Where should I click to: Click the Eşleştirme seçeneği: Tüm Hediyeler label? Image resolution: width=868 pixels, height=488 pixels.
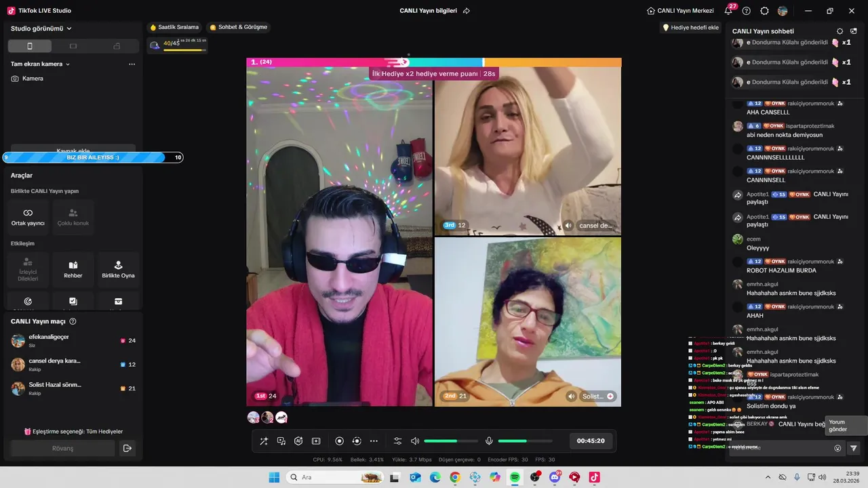73,431
